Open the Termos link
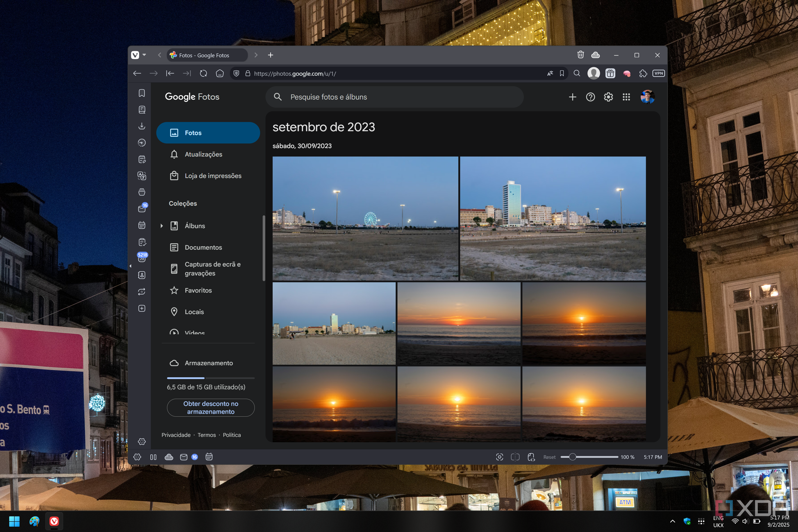This screenshot has width=798, height=532. pos(207,435)
